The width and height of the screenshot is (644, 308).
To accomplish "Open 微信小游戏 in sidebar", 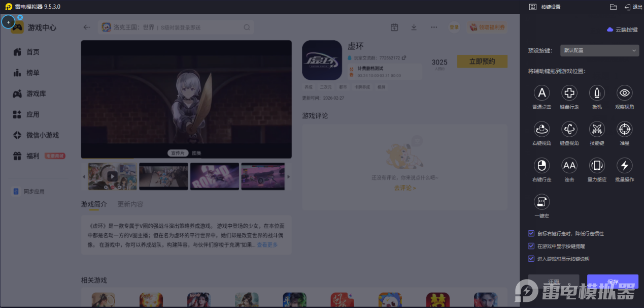I will point(36,135).
